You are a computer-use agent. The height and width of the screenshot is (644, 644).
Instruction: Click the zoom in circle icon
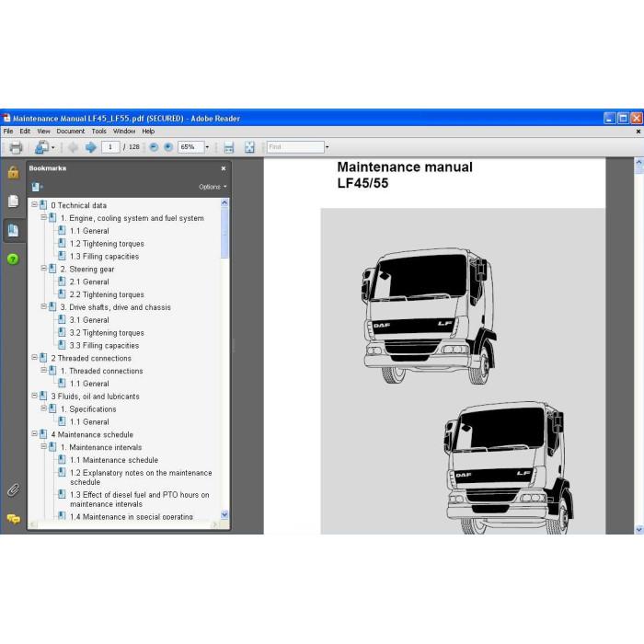coord(168,147)
